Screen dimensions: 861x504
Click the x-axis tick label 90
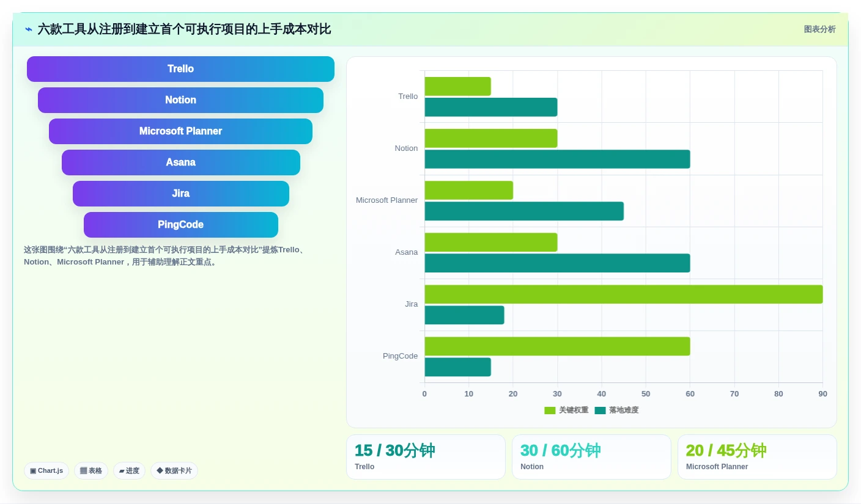822,394
